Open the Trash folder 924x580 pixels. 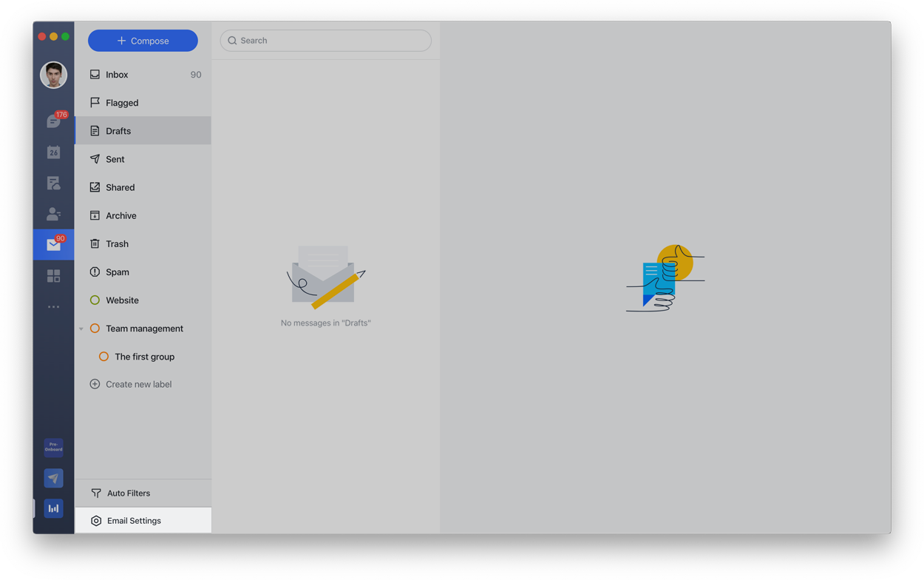(x=143, y=243)
